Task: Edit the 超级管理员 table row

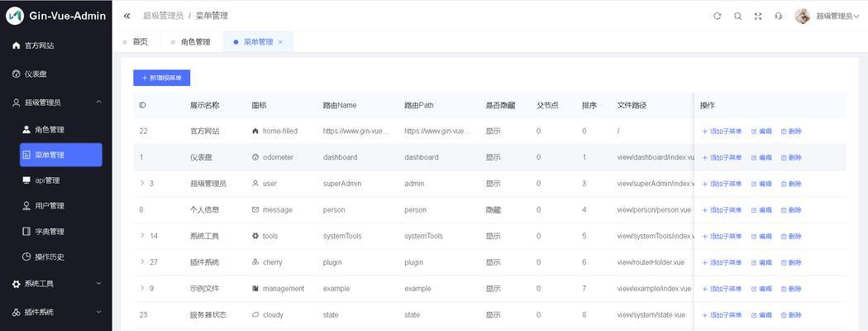Action: tap(761, 184)
